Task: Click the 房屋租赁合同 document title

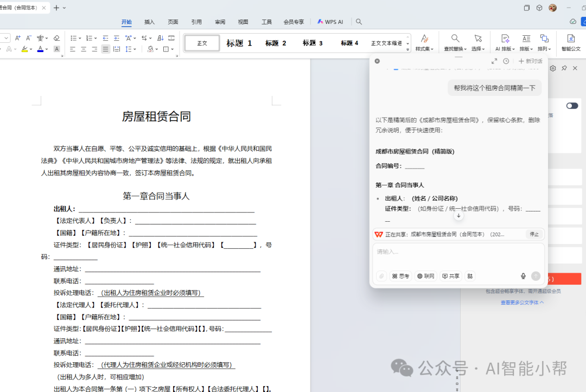Action: (156, 117)
